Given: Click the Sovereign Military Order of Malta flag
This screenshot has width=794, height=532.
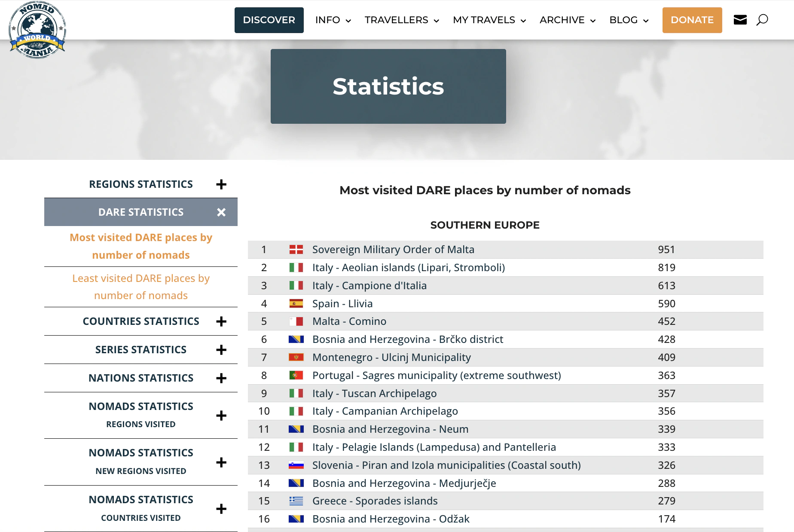Looking at the screenshot, I should pos(296,250).
